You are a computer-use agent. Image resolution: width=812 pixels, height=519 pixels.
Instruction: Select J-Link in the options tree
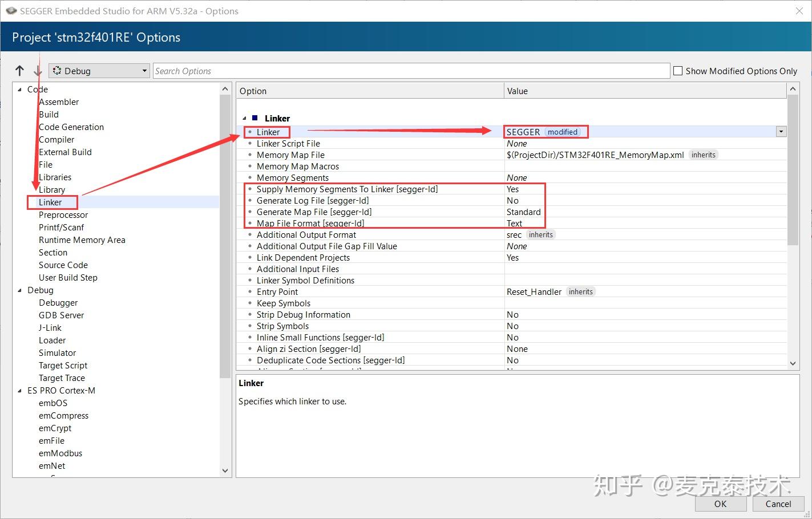pyautogui.click(x=50, y=327)
